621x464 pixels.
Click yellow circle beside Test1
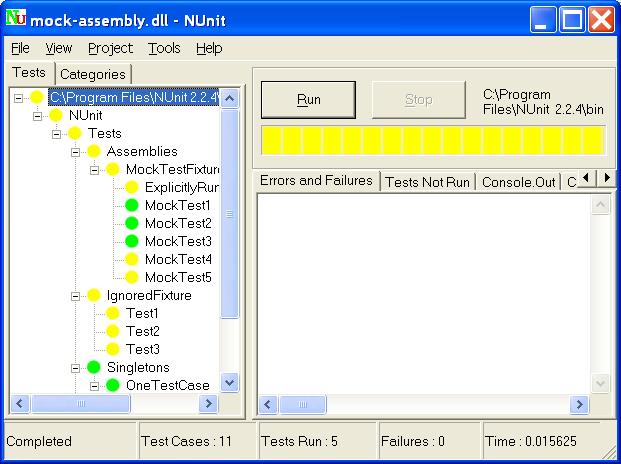112,313
